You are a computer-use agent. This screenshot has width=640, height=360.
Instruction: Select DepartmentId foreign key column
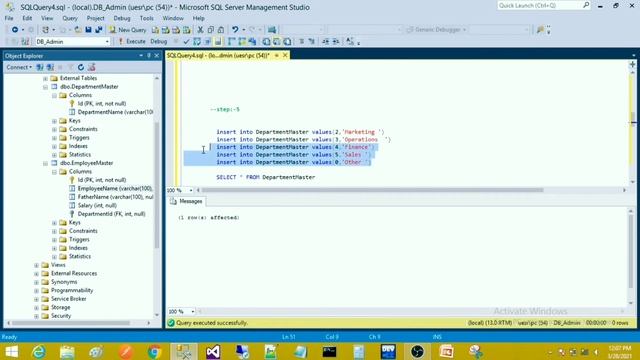pyautogui.click(x=107, y=214)
